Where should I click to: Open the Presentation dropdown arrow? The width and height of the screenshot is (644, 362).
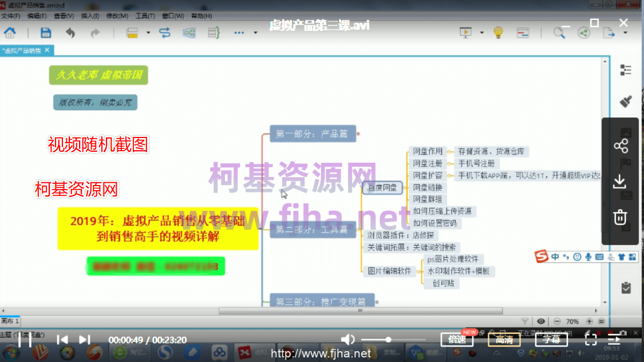(481, 33)
